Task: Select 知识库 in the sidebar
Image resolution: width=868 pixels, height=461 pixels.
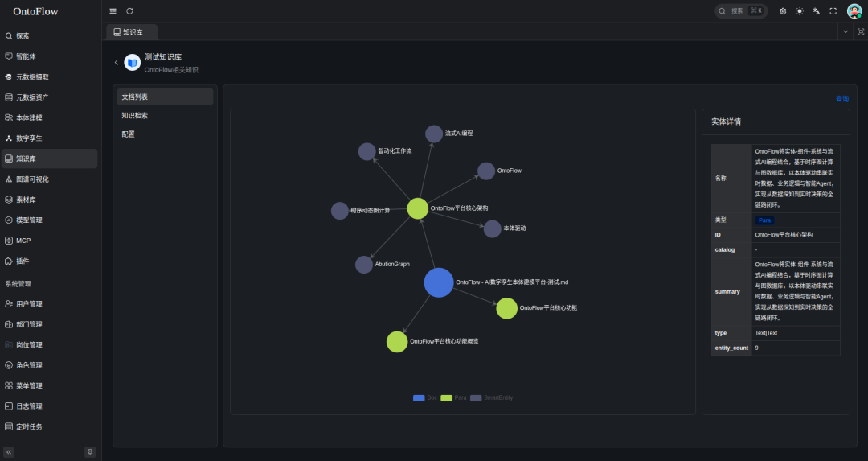Action: [50, 158]
